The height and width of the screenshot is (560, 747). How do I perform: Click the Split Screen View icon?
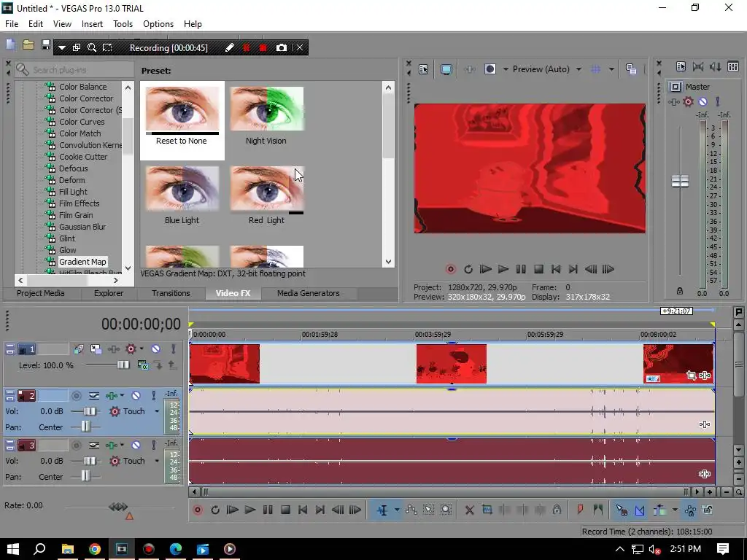point(489,69)
